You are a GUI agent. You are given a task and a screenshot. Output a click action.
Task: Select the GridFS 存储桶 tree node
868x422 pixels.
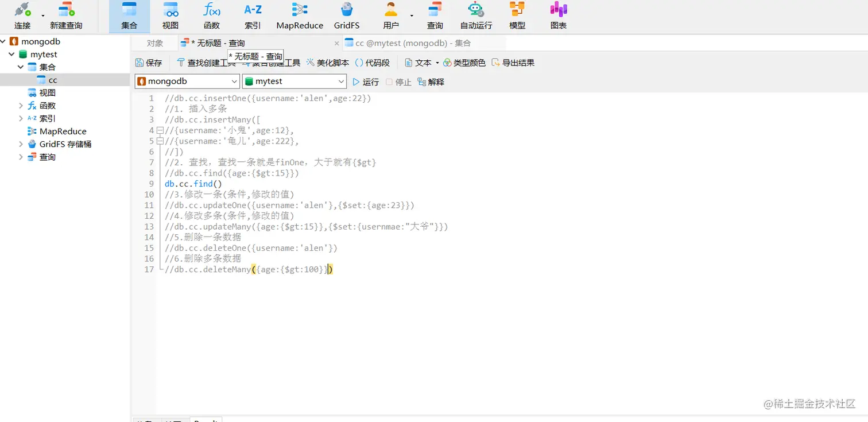click(65, 144)
